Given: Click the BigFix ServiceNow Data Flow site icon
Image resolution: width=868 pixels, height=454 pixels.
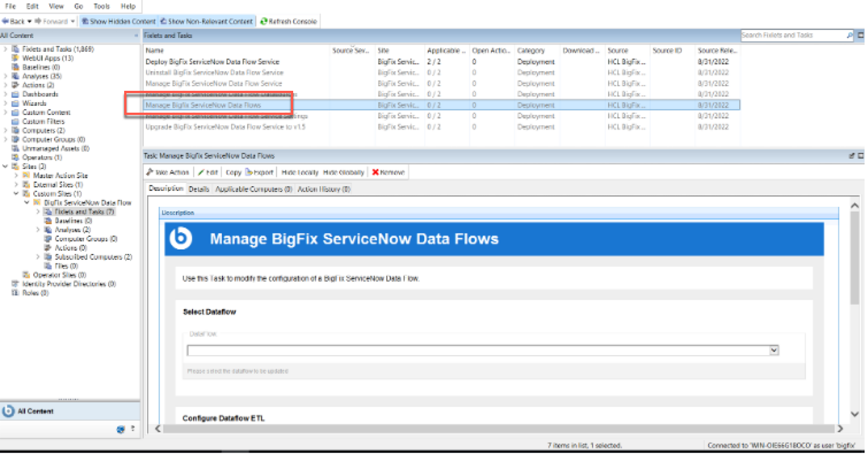Looking at the screenshot, I should (x=37, y=203).
